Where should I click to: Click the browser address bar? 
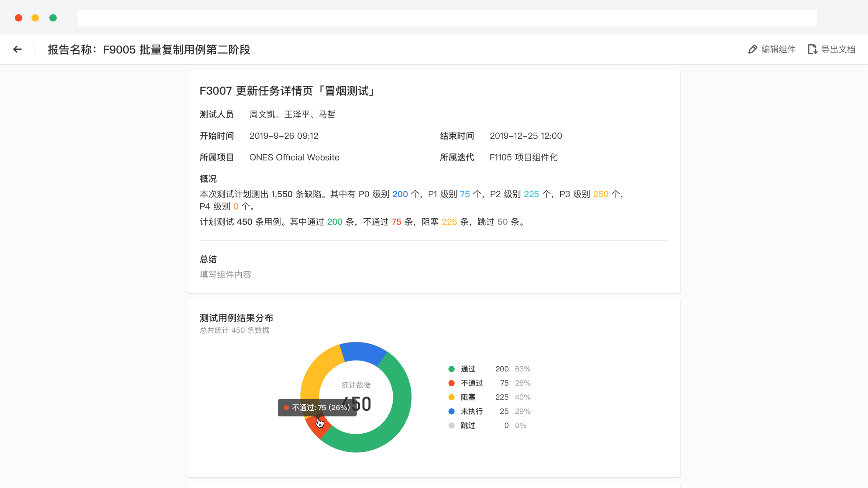click(x=447, y=18)
